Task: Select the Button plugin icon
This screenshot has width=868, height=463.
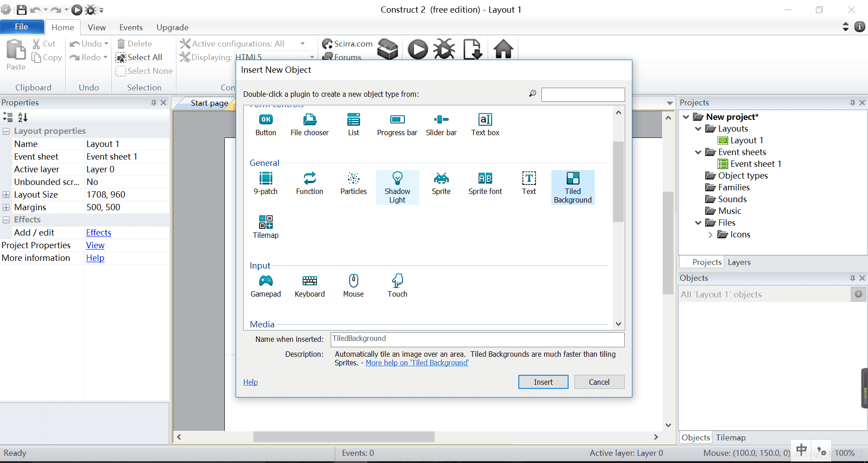Action: click(266, 124)
